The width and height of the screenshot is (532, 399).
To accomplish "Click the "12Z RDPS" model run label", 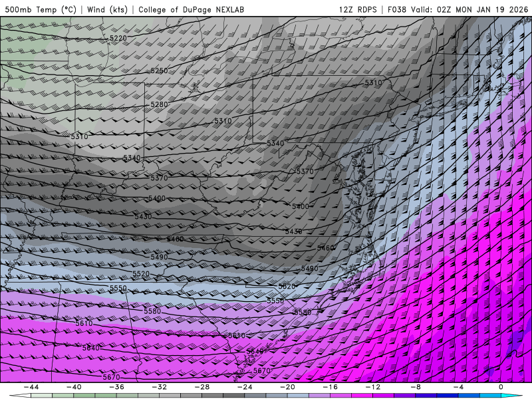I will [358, 9].
